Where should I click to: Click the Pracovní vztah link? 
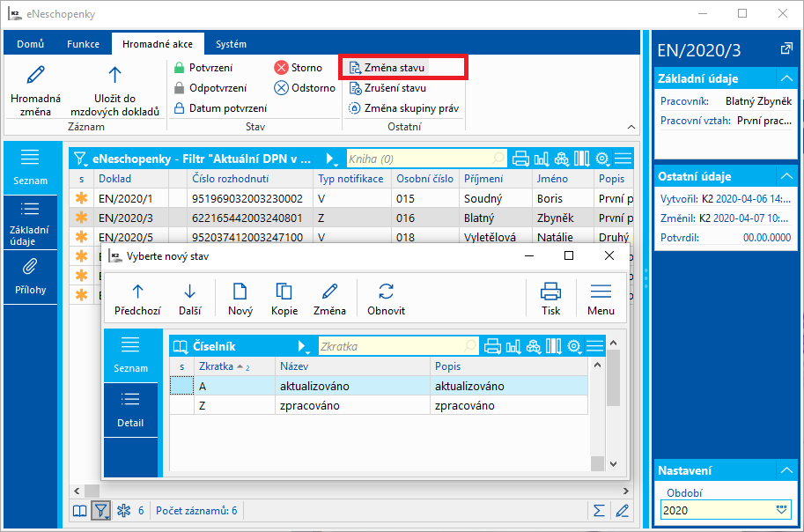click(x=696, y=121)
